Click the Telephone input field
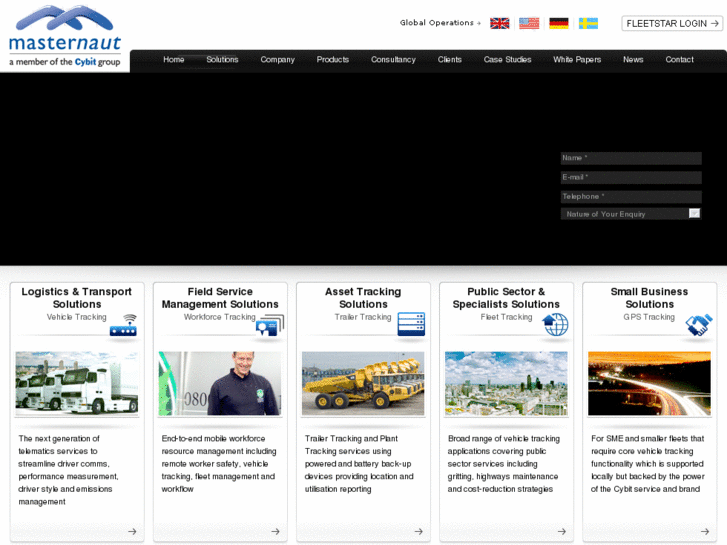The image size is (727, 545). coord(631,197)
